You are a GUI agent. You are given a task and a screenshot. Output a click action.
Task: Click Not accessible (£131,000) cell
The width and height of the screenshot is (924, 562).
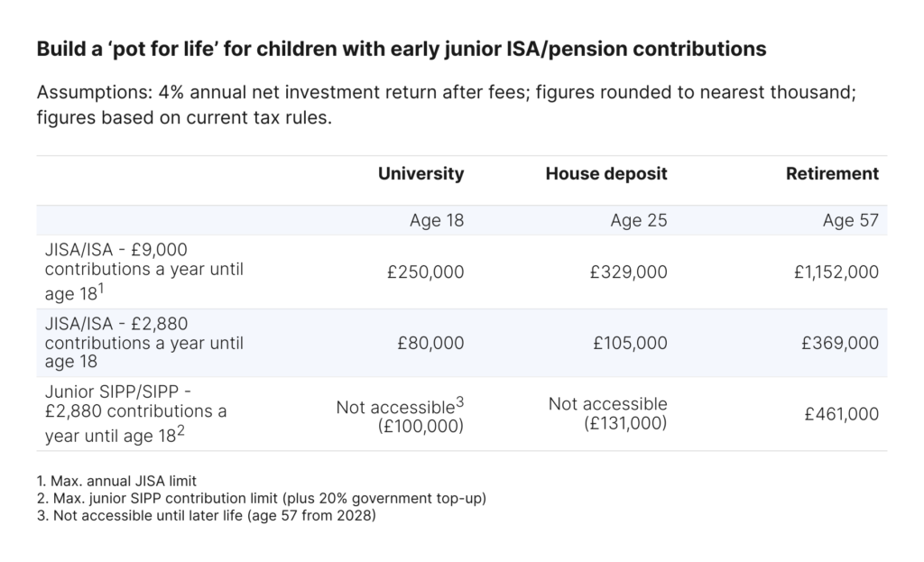pyautogui.click(x=607, y=413)
